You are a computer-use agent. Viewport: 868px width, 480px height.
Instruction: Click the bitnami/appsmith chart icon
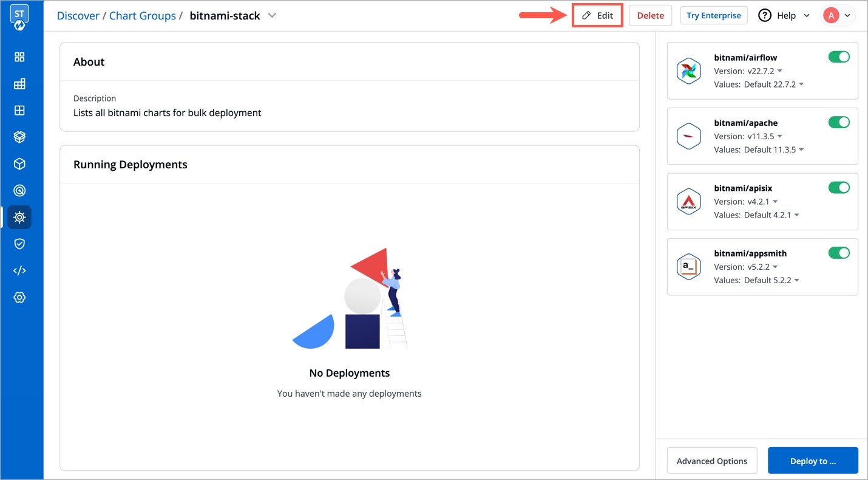[689, 267]
